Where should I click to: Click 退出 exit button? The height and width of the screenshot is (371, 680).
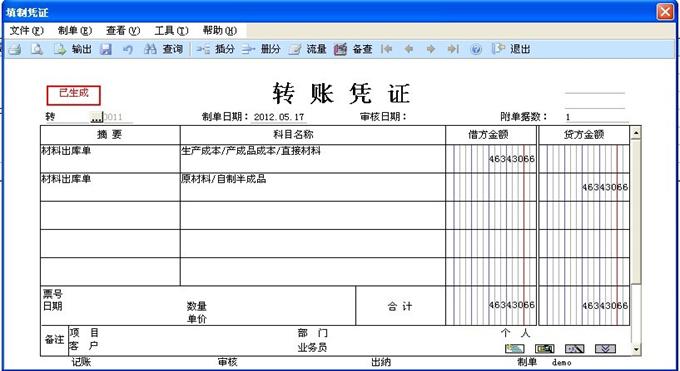[x=511, y=49]
